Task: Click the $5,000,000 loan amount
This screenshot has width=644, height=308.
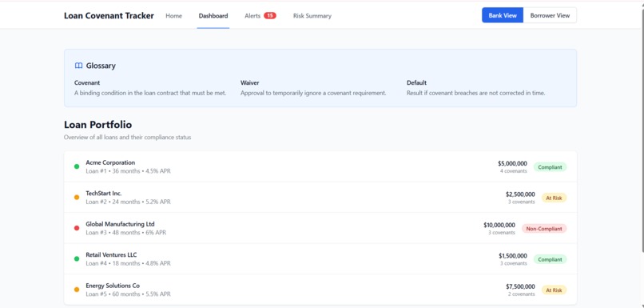Action: point(512,163)
